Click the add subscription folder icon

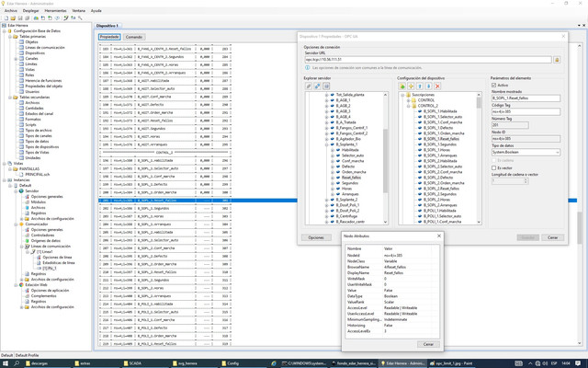coord(402,86)
